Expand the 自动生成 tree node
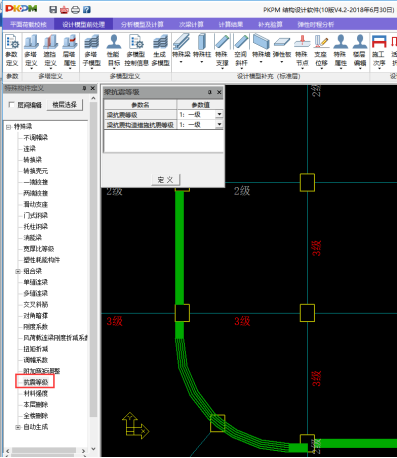Screen dimensions: 397x458 18,427
